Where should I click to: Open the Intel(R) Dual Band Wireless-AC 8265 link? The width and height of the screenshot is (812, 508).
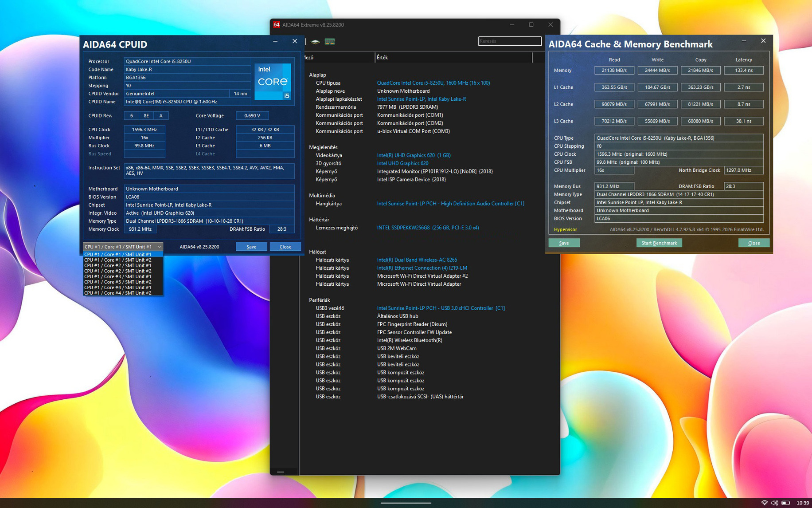pyautogui.click(x=417, y=260)
